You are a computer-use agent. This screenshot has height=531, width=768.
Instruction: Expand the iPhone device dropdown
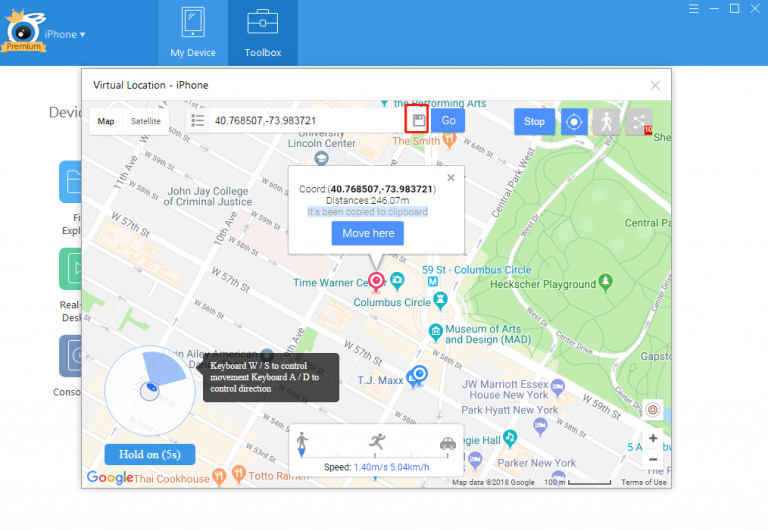[x=66, y=34]
